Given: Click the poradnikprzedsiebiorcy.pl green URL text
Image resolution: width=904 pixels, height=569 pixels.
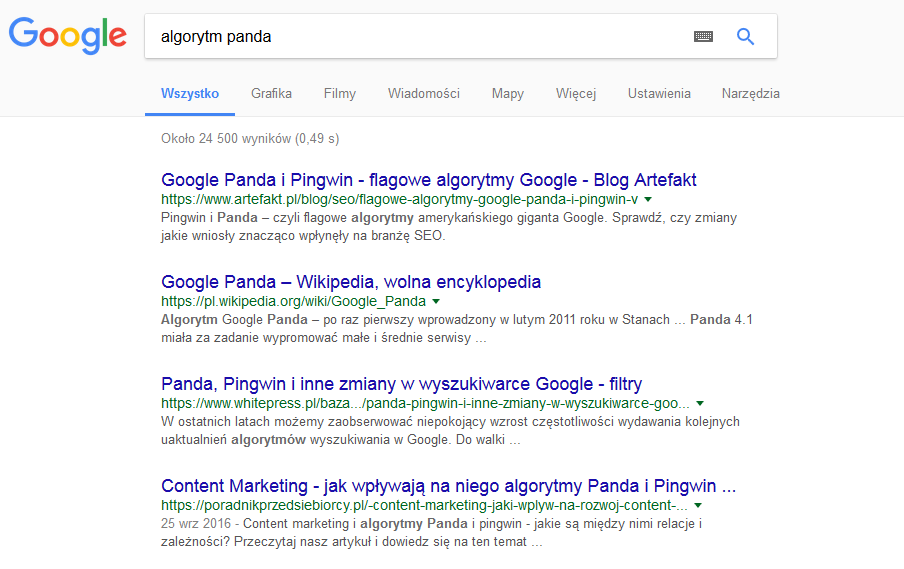Looking at the screenshot, I should coord(424,506).
